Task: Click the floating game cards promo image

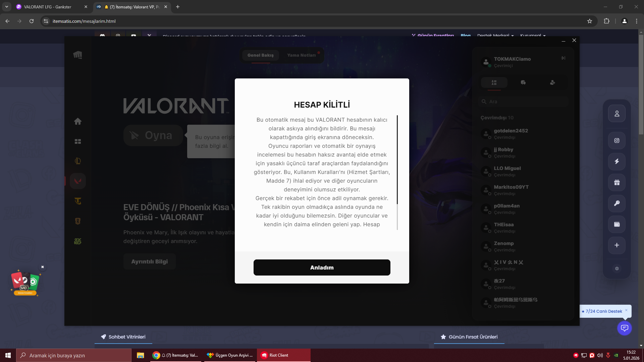Action: point(25,283)
